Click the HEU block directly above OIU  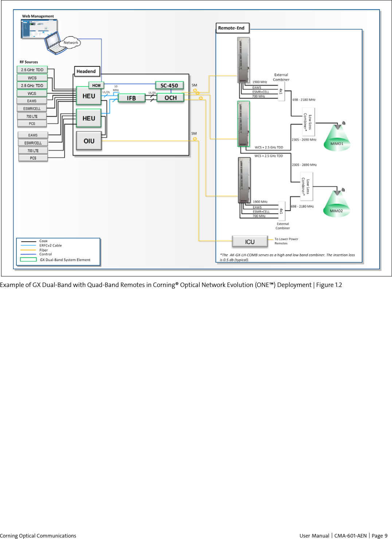click(x=89, y=118)
